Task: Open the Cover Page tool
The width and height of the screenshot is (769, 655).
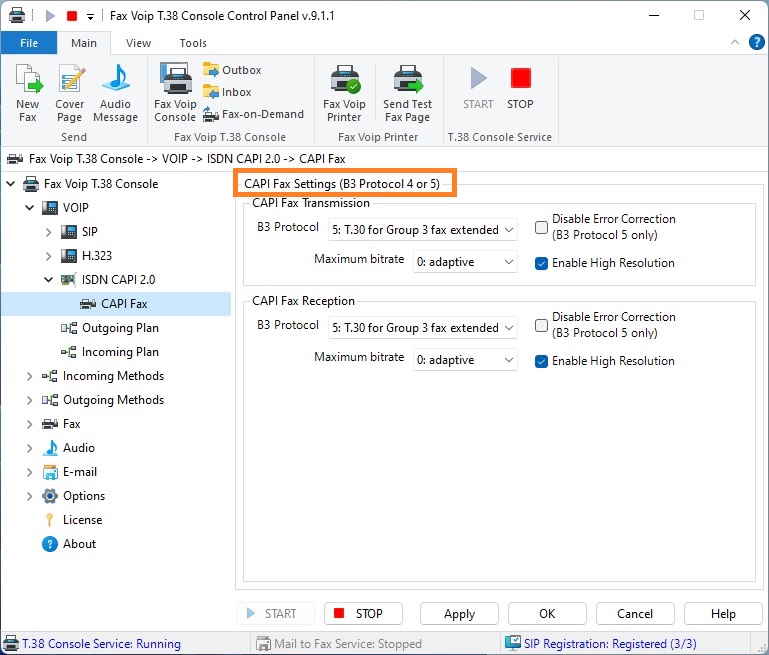Action: [x=70, y=93]
